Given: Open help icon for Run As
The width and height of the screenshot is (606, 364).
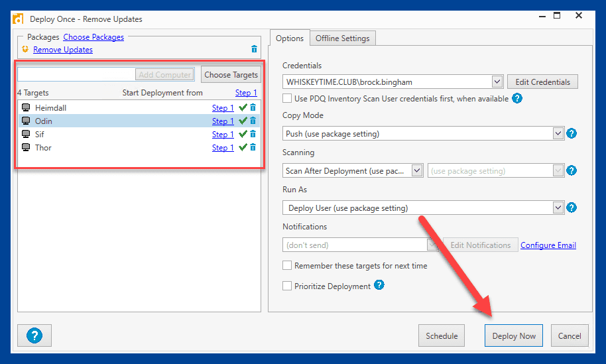Looking at the screenshot, I should (x=572, y=208).
